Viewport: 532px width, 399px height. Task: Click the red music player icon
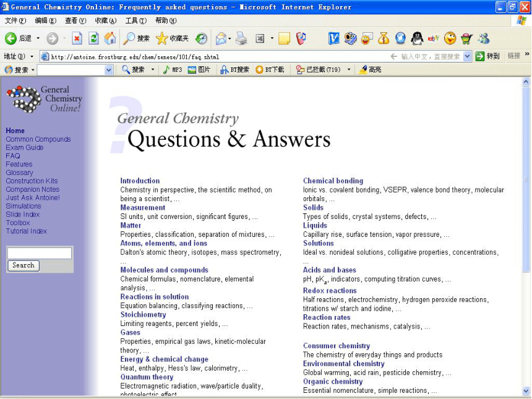[301, 38]
